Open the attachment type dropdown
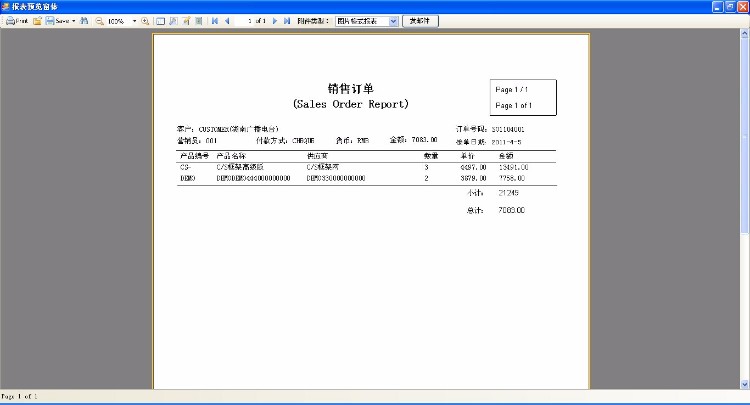 click(x=392, y=20)
